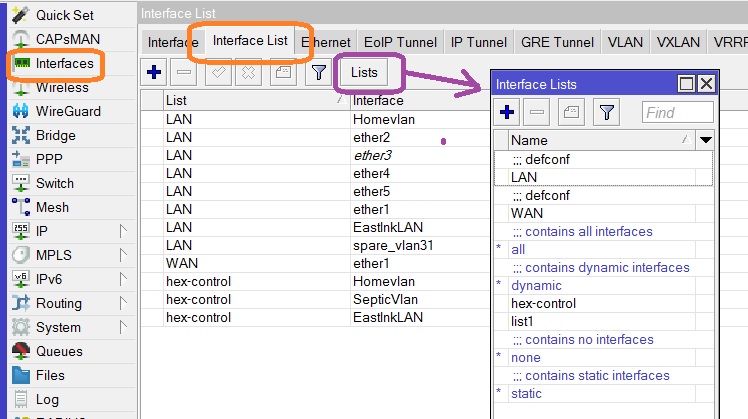Open column dropdown in Interface Lists table
This screenshot has height=419, width=748.
pyautogui.click(x=706, y=140)
